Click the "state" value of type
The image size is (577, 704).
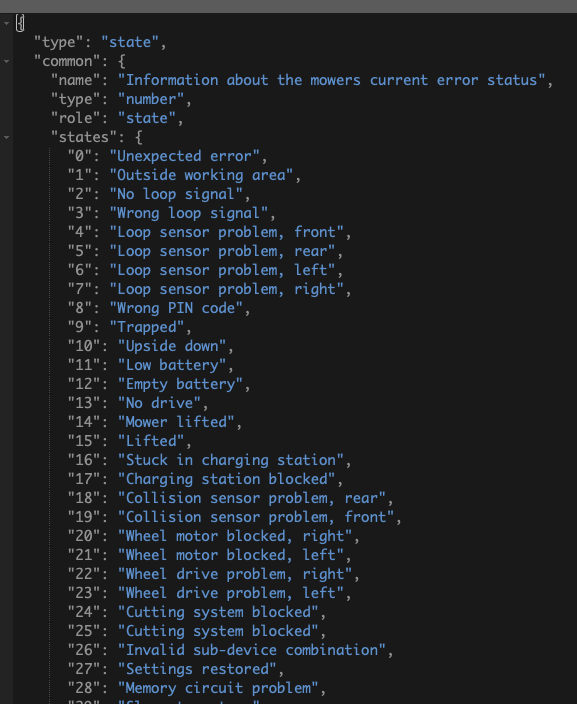[130, 42]
